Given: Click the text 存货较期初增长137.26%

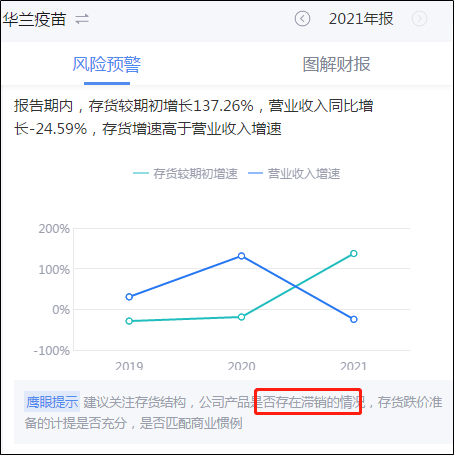Looking at the screenshot, I should click(x=171, y=106).
